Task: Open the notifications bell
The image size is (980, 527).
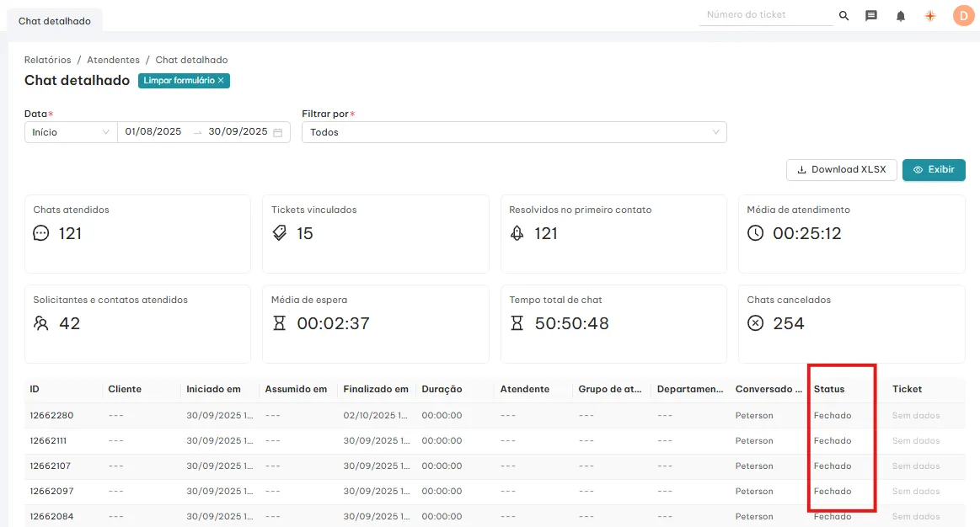Action: [901, 16]
